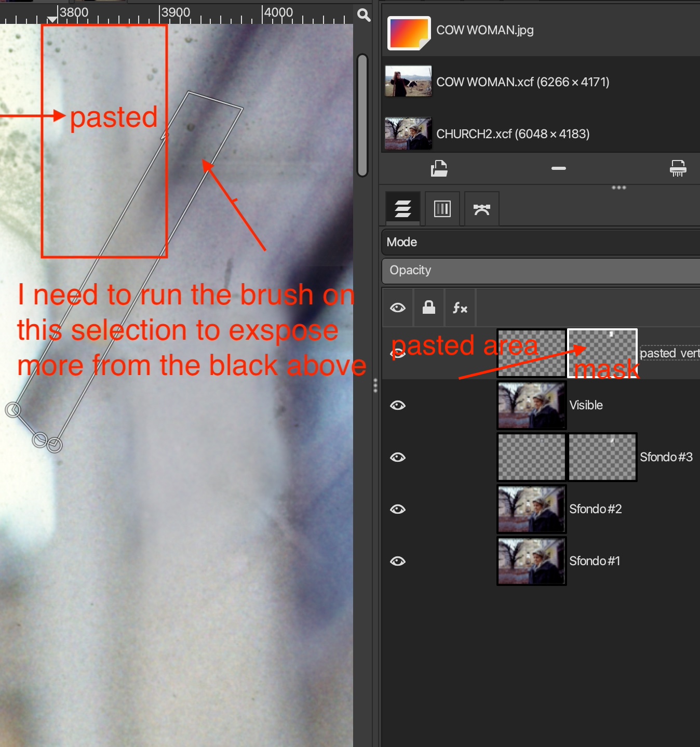Select the CHURCH2.xcf image thumbnail
Image resolution: width=700 pixels, height=747 pixels.
point(408,134)
